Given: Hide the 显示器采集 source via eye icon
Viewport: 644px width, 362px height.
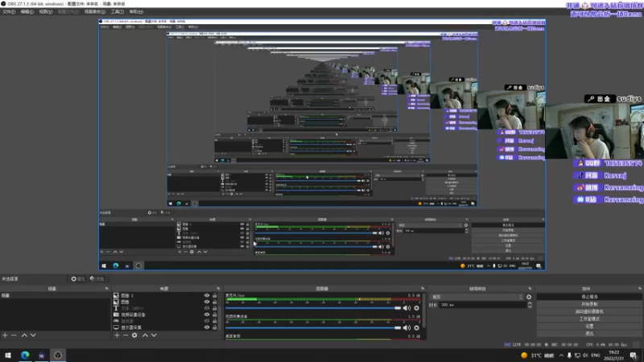Looking at the screenshot, I should (207, 327).
